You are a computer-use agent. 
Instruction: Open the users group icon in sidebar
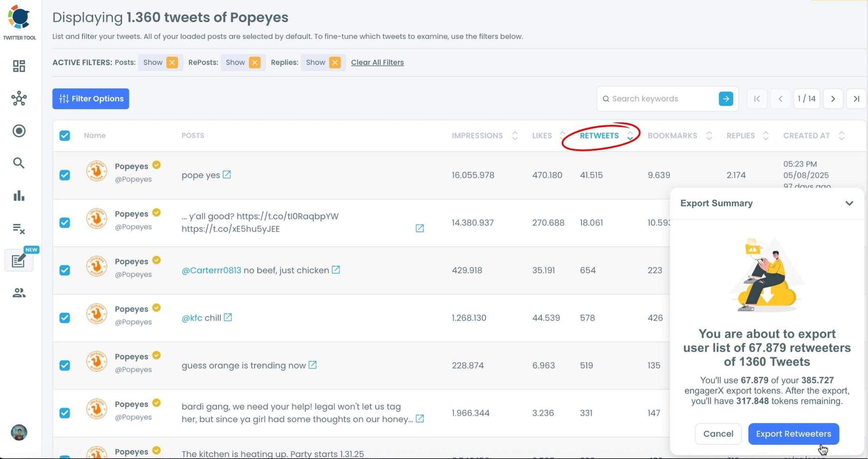19,293
